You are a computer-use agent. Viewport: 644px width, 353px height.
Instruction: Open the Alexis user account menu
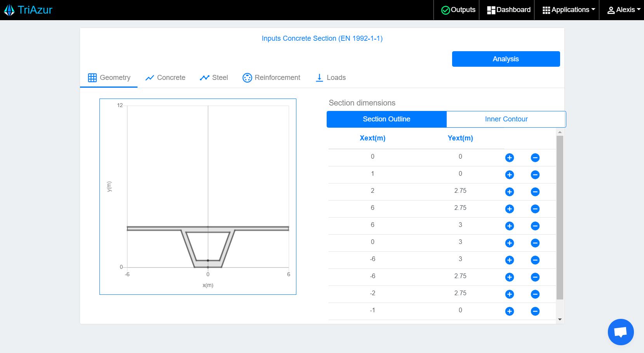coord(623,10)
